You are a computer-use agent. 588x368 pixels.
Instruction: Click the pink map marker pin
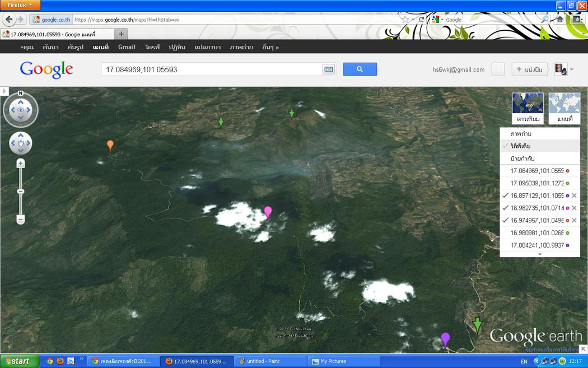[268, 212]
